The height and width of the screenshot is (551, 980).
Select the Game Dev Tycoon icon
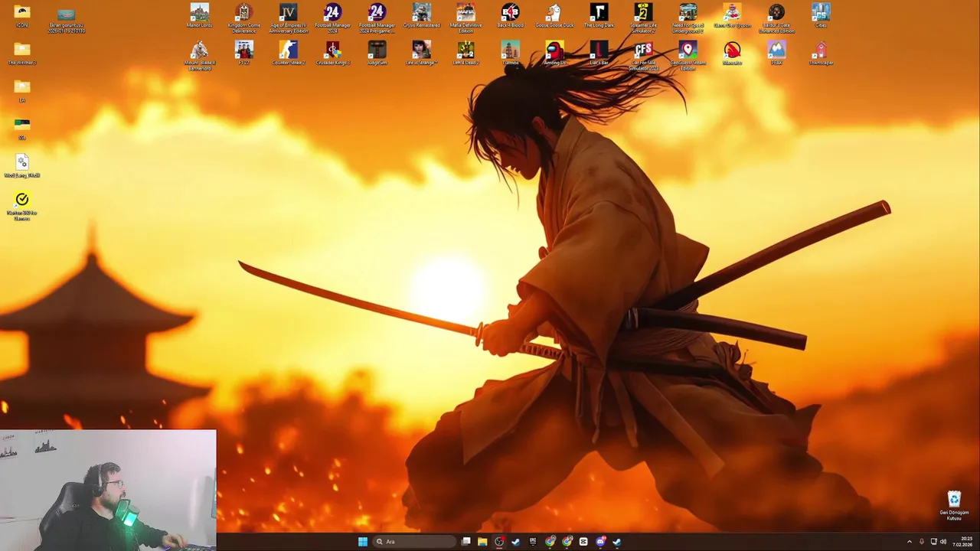tap(732, 17)
